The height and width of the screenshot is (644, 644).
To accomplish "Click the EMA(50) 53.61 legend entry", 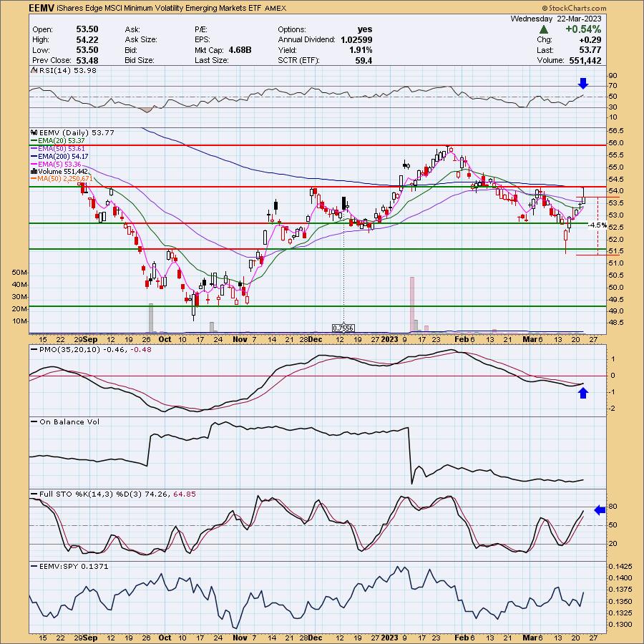I will click(x=58, y=148).
